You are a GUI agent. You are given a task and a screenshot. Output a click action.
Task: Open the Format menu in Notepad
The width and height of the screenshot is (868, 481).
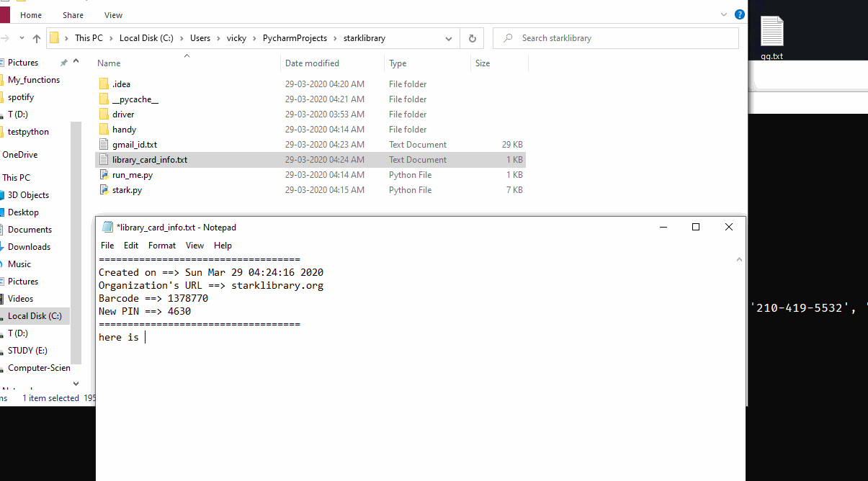[162, 246]
